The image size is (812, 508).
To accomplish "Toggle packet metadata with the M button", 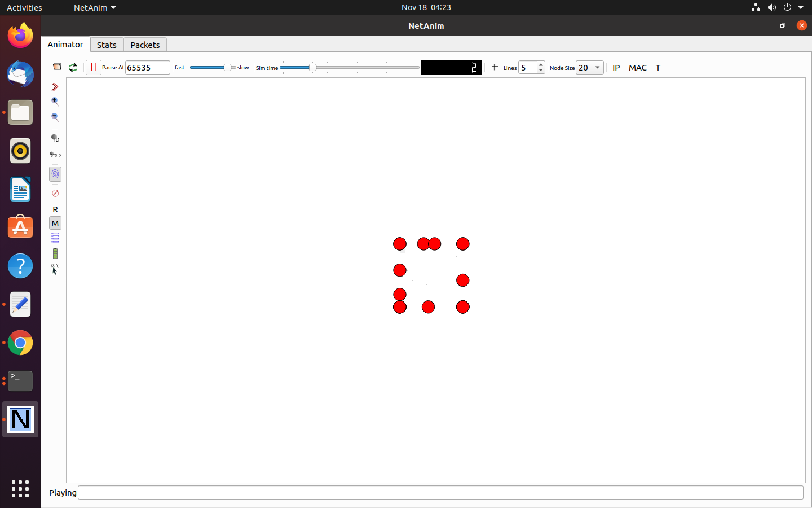I will pos(55,224).
